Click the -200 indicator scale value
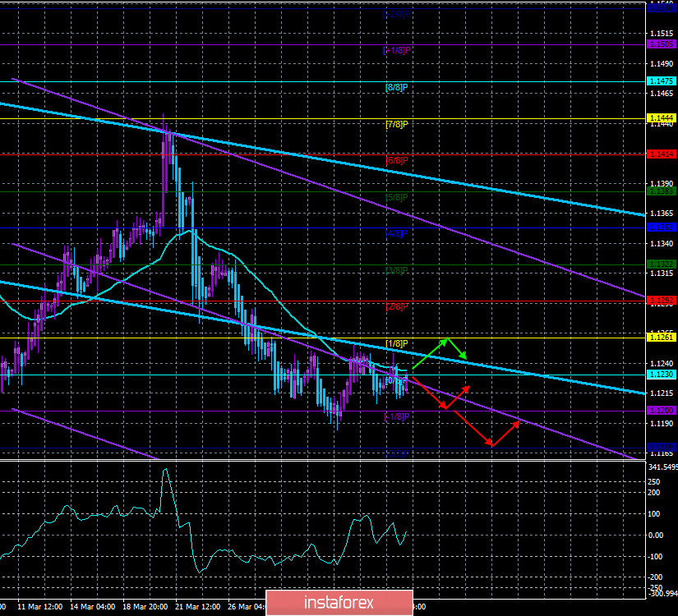The width and height of the screenshot is (678, 616). [655, 577]
